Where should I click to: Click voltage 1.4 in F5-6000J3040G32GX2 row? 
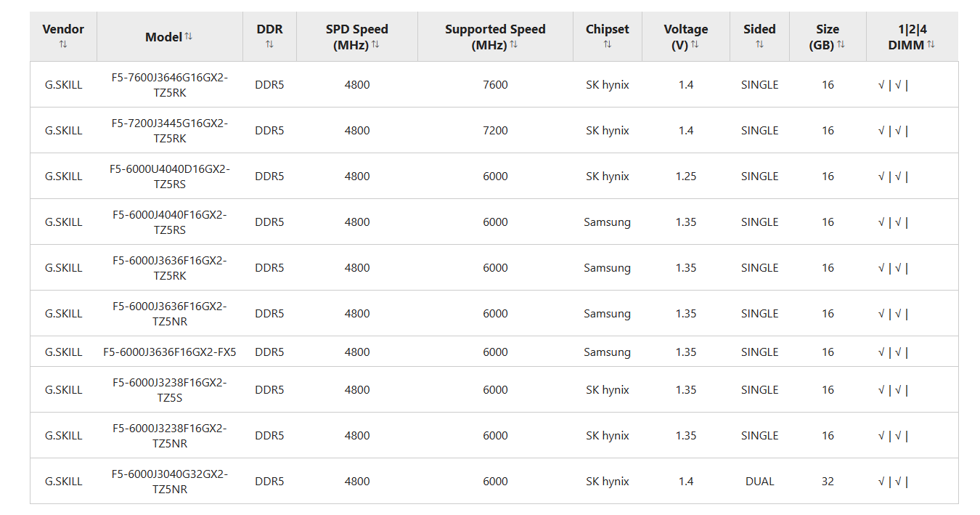click(686, 482)
